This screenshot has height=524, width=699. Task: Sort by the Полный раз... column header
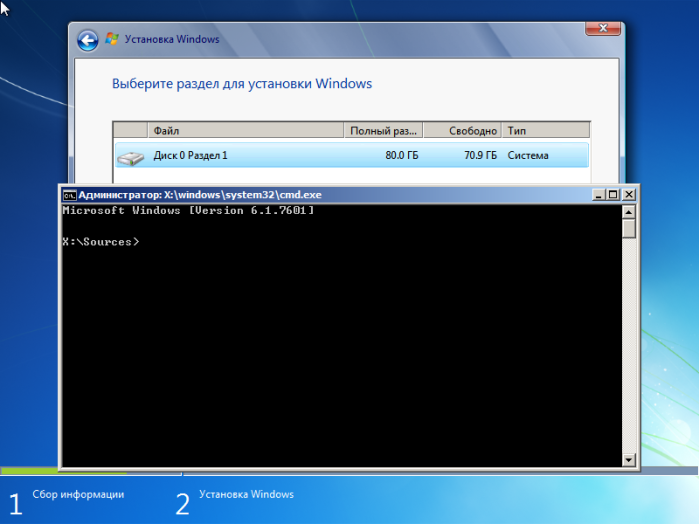tap(383, 131)
